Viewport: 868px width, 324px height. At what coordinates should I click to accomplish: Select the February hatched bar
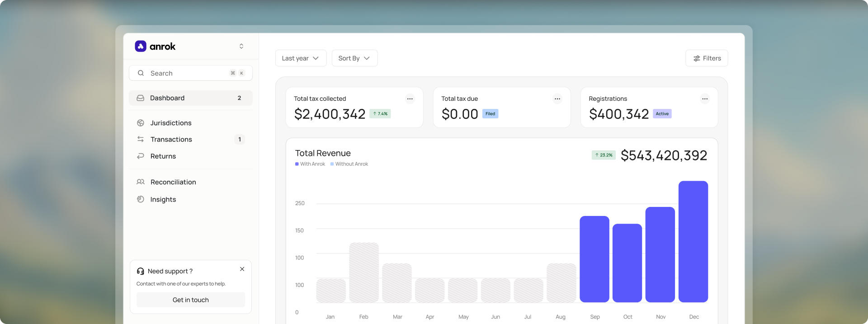click(364, 272)
